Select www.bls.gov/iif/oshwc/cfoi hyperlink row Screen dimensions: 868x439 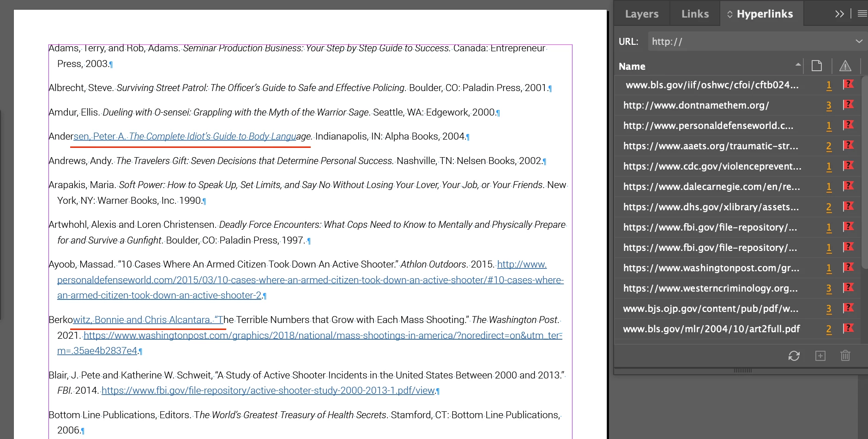(x=737, y=85)
